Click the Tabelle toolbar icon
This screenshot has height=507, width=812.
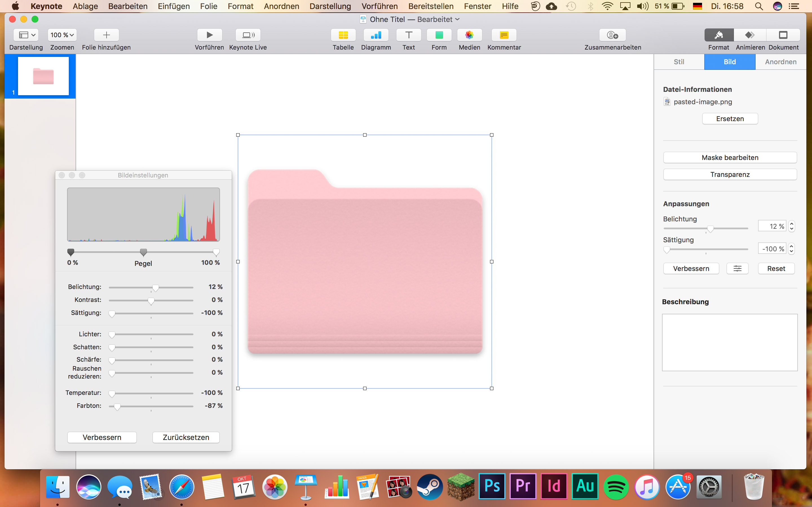(343, 35)
